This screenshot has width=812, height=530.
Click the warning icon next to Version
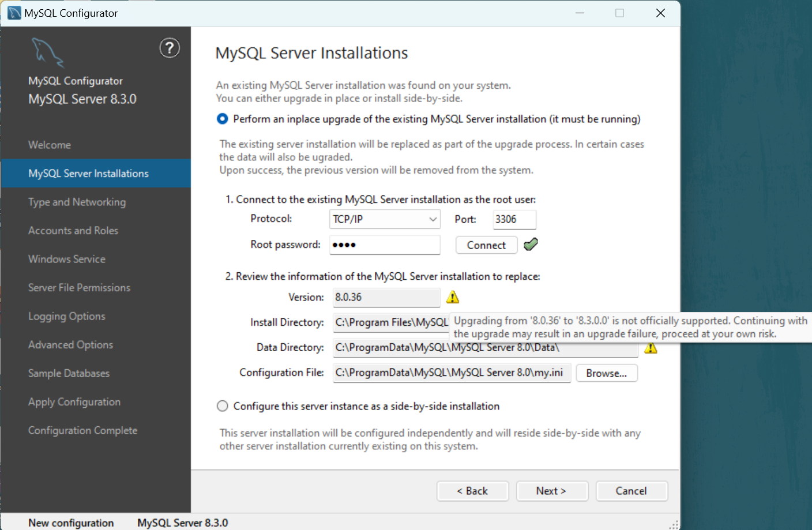[453, 296]
